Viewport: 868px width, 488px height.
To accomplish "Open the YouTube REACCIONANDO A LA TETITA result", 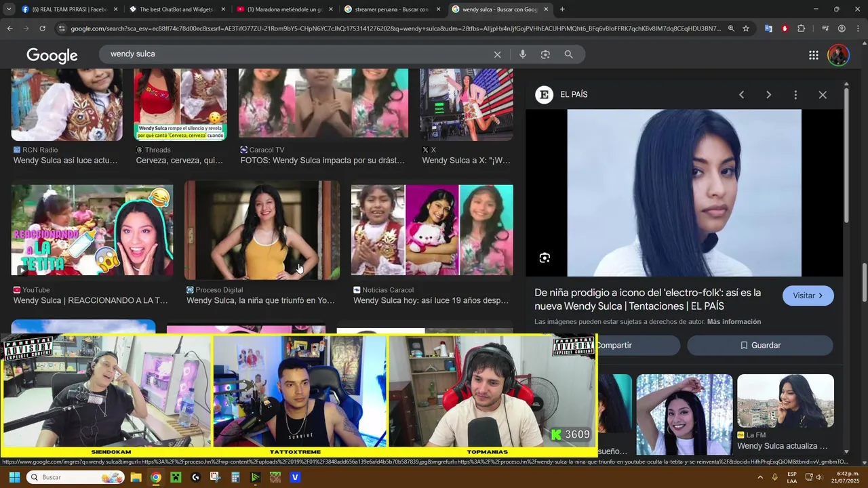I will tap(92, 230).
